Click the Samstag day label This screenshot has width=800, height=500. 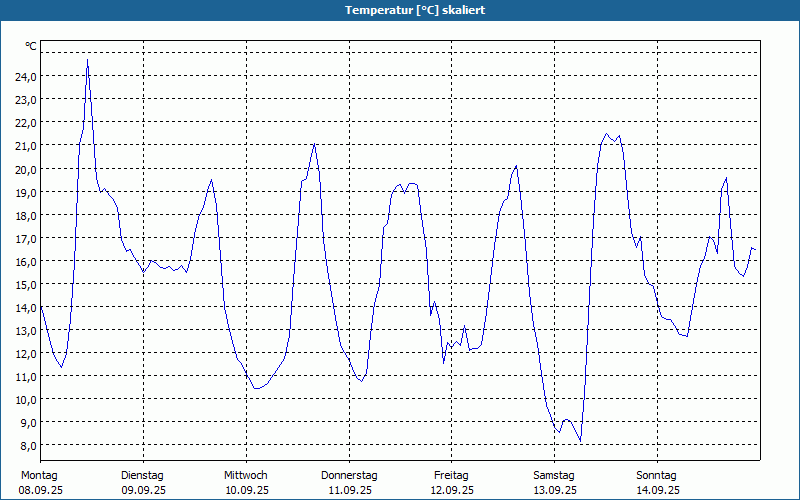(x=554, y=476)
